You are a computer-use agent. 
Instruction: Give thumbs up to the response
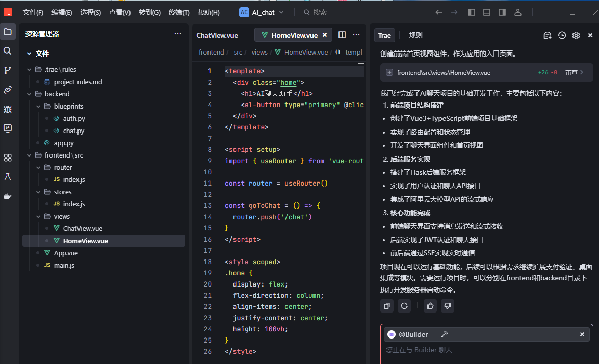(x=430, y=306)
